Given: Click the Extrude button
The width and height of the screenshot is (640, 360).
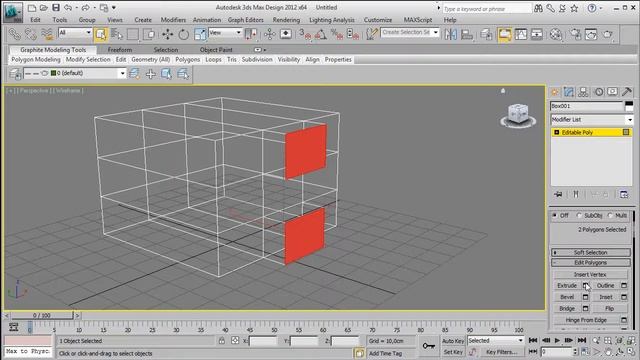Looking at the screenshot, I should click(x=567, y=286).
